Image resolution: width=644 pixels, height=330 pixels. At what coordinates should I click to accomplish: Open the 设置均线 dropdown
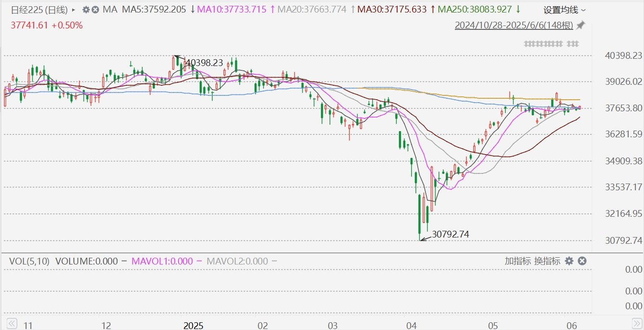565,10
